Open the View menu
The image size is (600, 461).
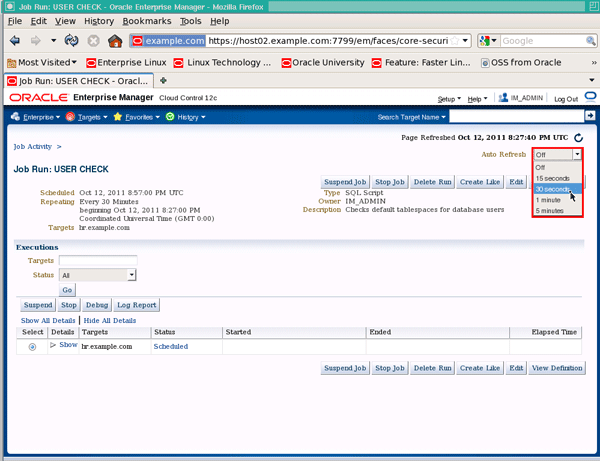click(65, 21)
